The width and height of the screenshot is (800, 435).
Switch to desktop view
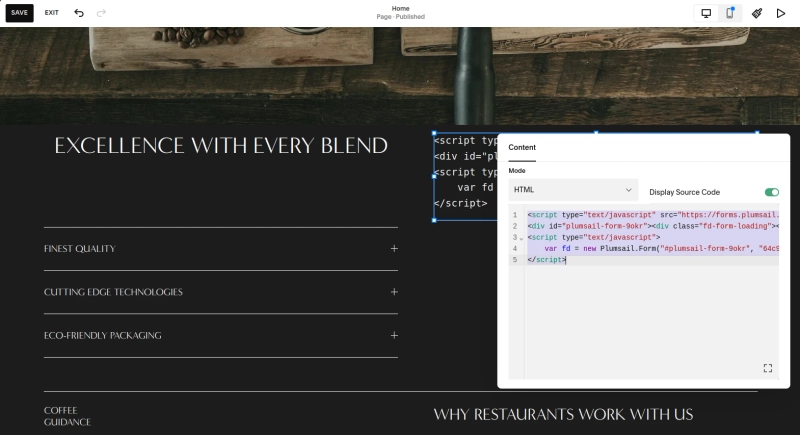pos(706,13)
